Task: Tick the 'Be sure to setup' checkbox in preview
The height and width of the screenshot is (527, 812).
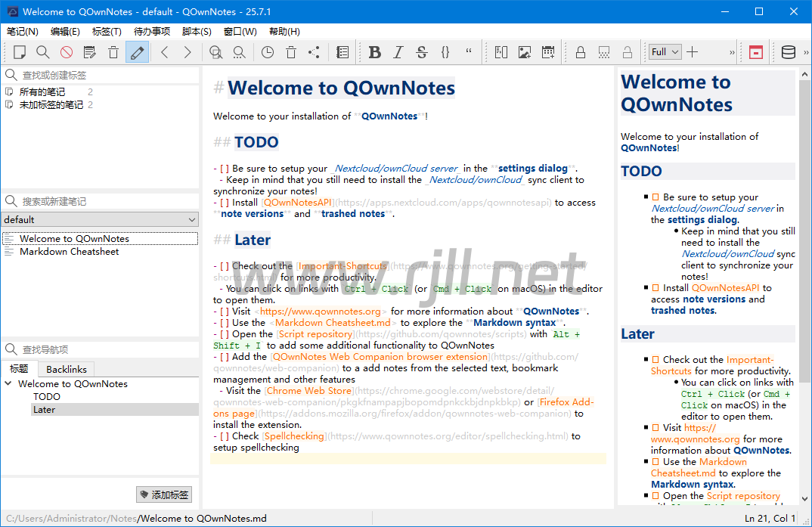Action: [655, 197]
